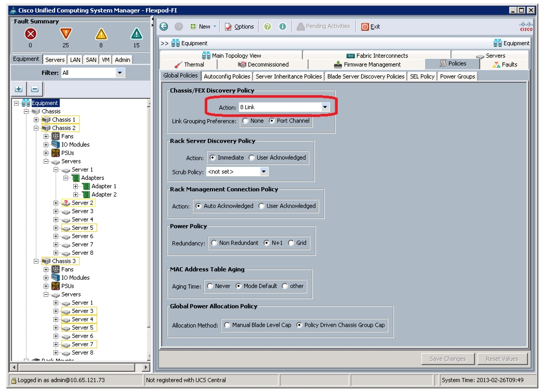The width and height of the screenshot is (543, 392).
Task: Select Server 8 under Chassis 3
Action: pos(83,352)
